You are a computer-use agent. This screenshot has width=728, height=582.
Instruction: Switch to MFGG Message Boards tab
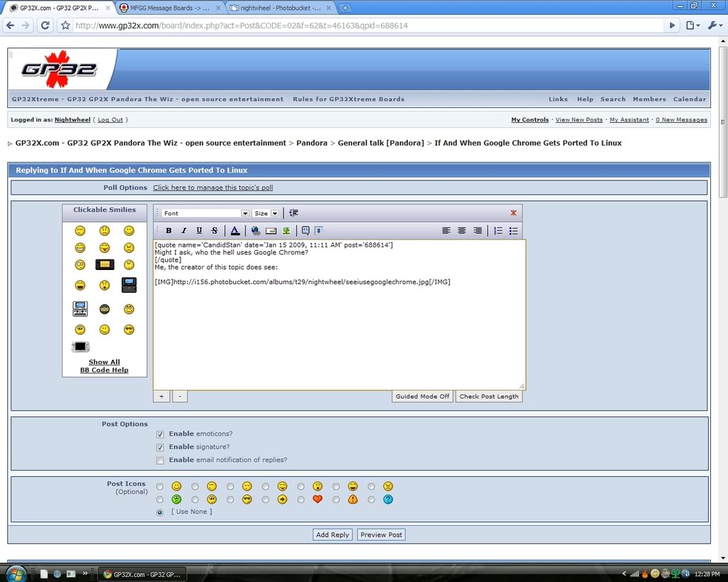point(169,8)
